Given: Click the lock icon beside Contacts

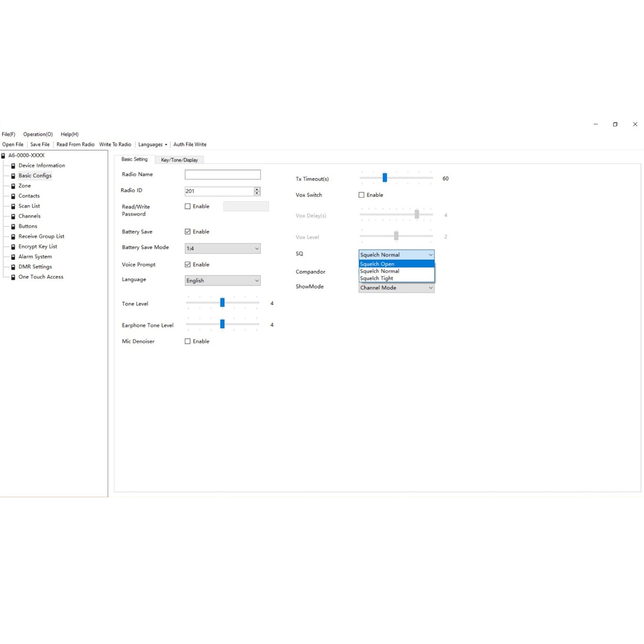Looking at the screenshot, I should coord(13,196).
